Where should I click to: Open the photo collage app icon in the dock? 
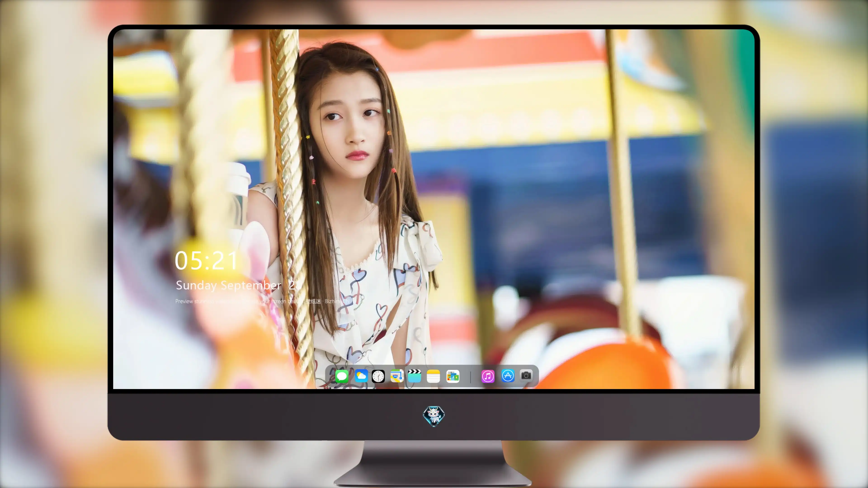pos(453,376)
